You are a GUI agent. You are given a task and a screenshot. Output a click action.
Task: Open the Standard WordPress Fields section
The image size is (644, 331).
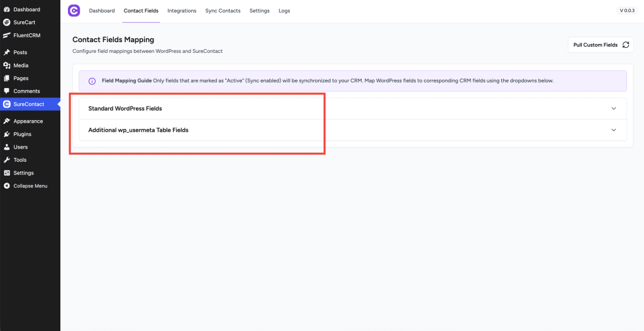[125, 109]
